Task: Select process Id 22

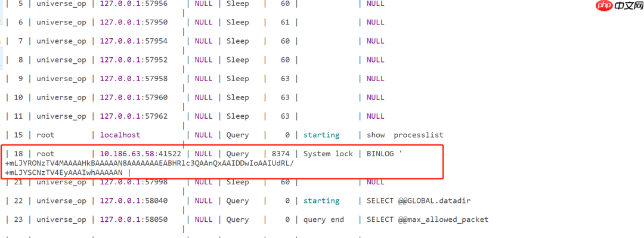Action: pyautogui.click(x=18, y=200)
